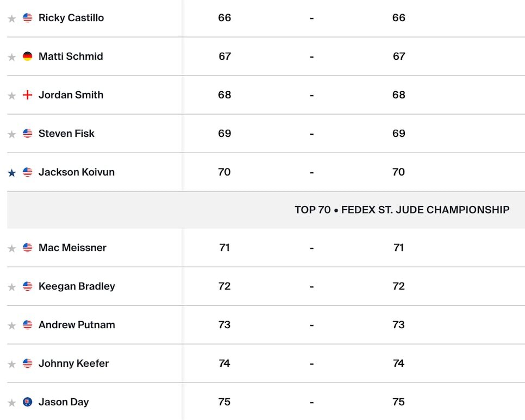View Jordan Smith's profile
The height and width of the screenshot is (420, 525).
coord(71,95)
